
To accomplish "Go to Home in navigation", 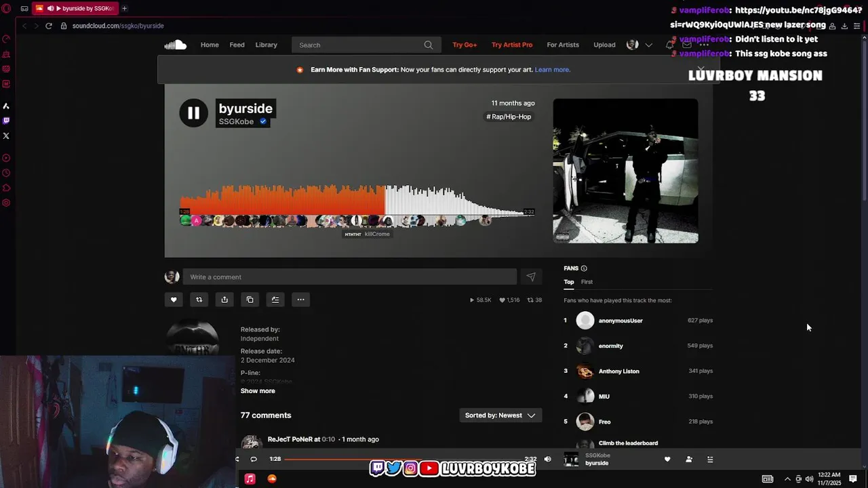I will click(x=210, y=45).
